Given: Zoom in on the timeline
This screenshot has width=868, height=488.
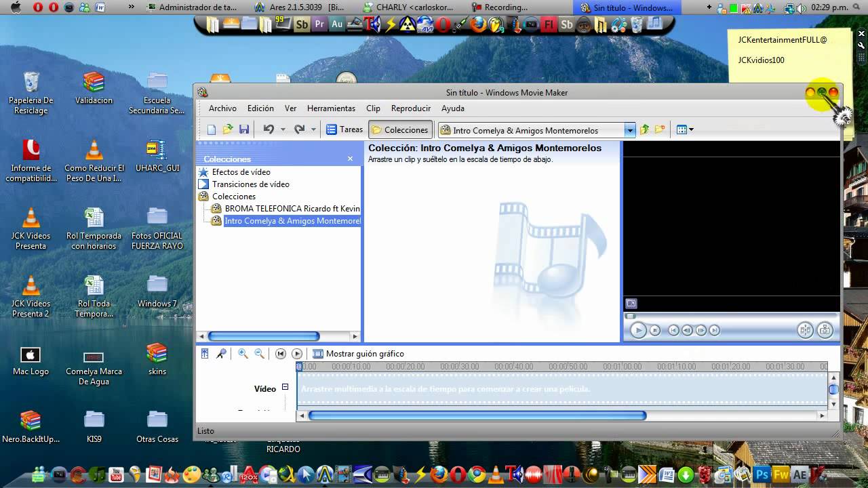Looking at the screenshot, I should pos(243,354).
